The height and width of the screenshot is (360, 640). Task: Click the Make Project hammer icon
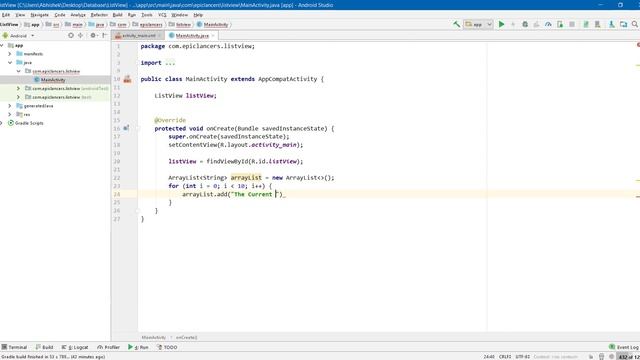[x=457, y=24]
